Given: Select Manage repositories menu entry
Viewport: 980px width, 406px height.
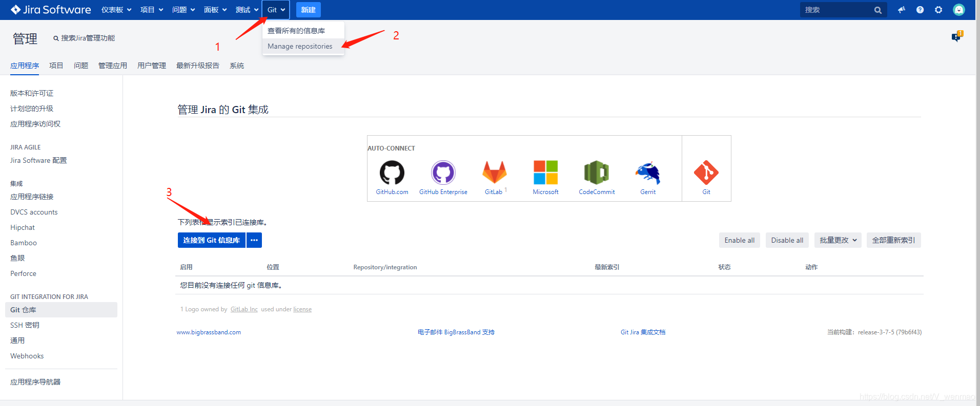Looking at the screenshot, I should click(x=303, y=46).
